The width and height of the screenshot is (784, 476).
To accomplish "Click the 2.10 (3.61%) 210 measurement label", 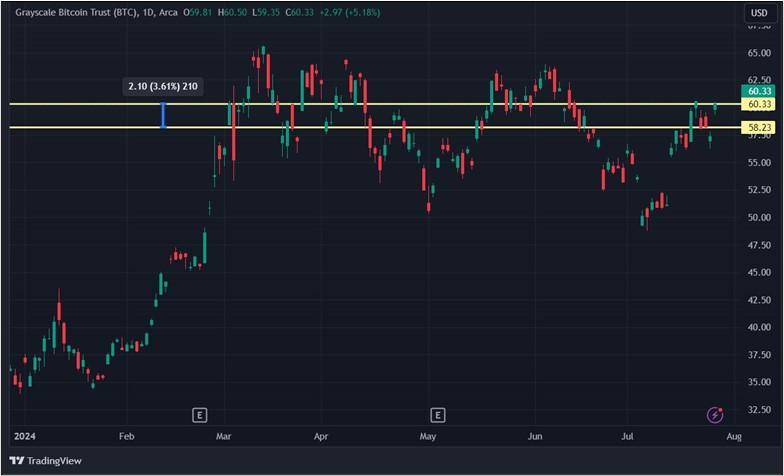I will coord(163,86).
